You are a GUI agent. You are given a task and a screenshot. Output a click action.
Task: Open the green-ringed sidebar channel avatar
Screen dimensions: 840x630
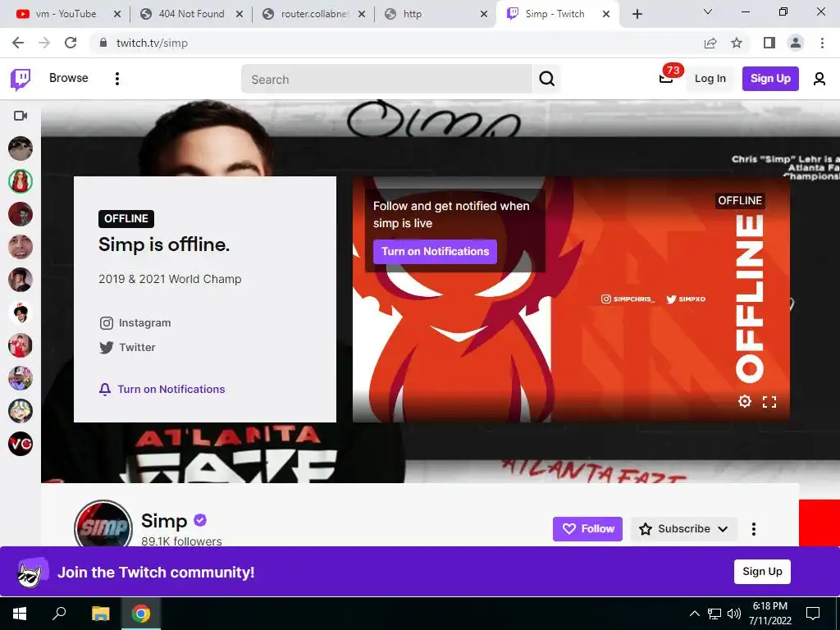click(x=21, y=181)
